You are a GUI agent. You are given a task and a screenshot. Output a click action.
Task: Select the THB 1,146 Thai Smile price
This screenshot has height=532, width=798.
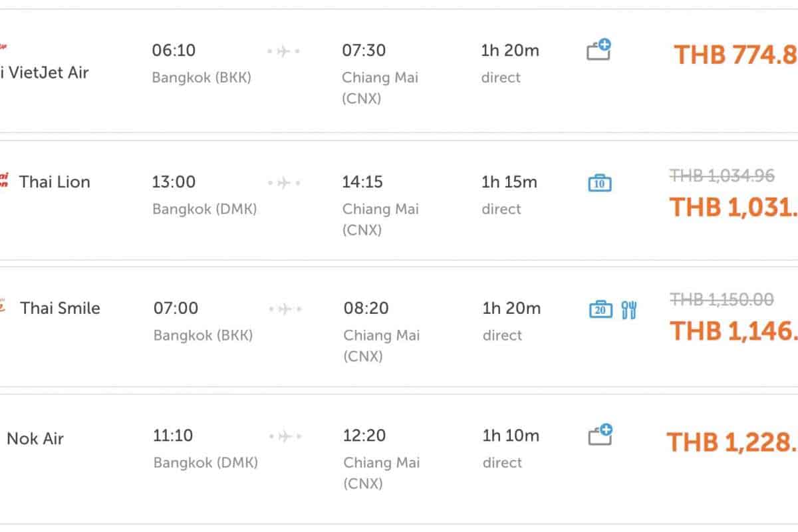[733, 331]
